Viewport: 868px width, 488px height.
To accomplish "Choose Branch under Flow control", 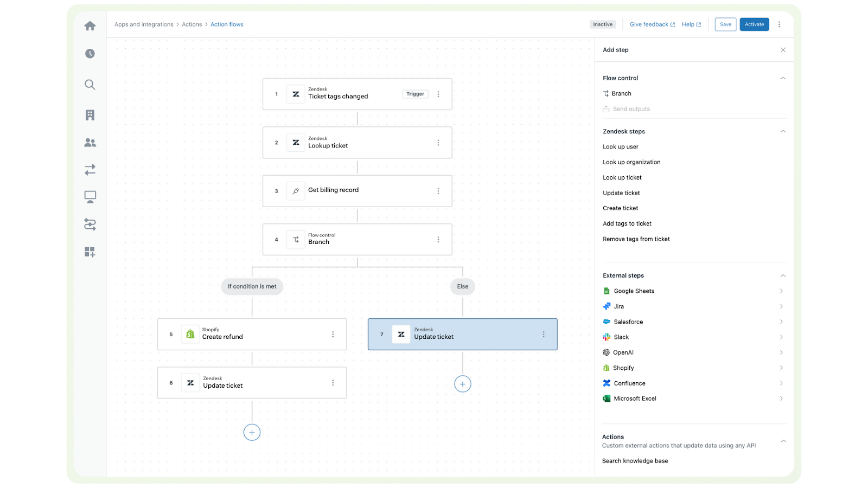I will coord(621,94).
